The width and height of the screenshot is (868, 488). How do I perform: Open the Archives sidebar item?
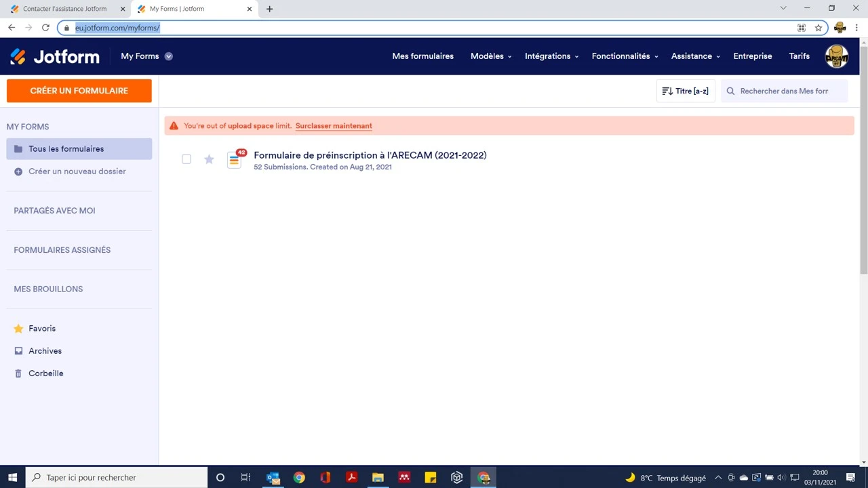(x=45, y=350)
